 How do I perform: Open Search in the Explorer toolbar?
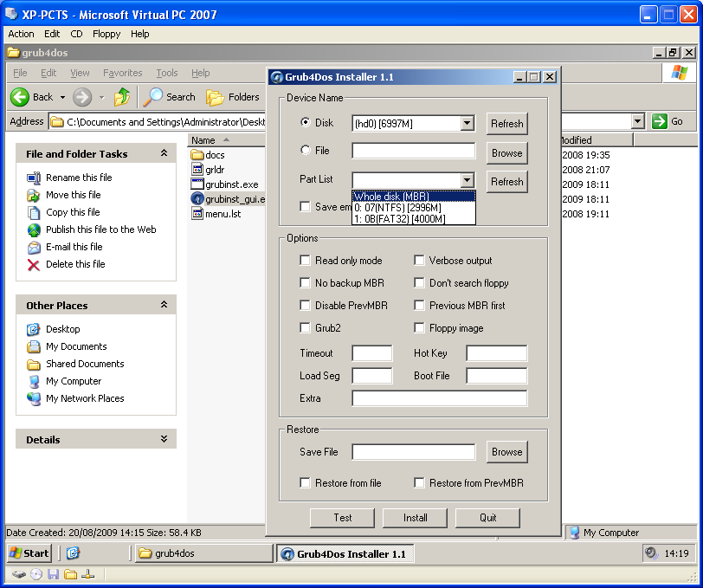click(170, 97)
